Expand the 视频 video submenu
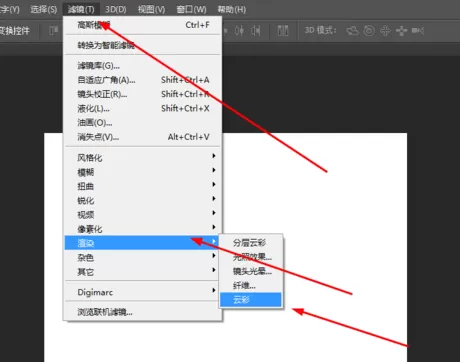This screenshot has width=460, height=362. pos(143,215)
